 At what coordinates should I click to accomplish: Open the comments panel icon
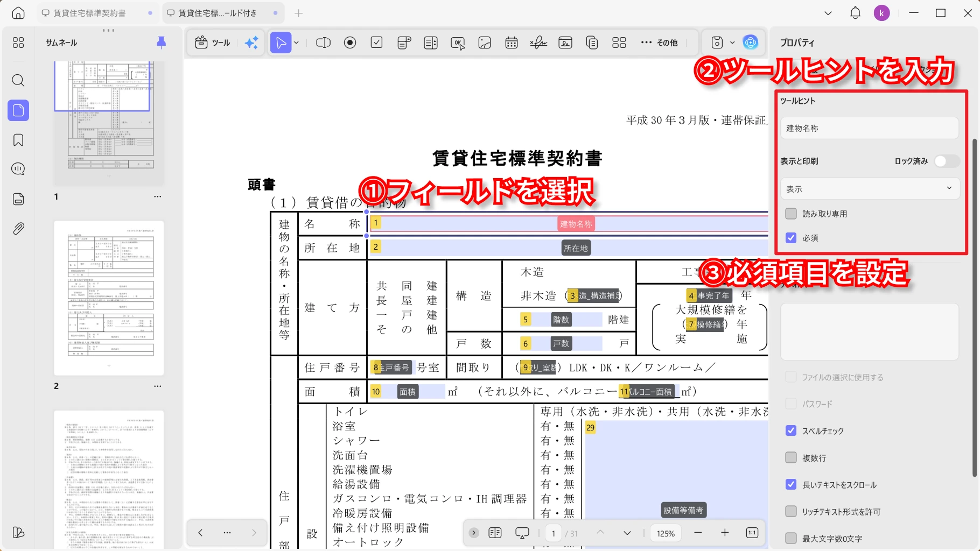(x=18, y=169)
